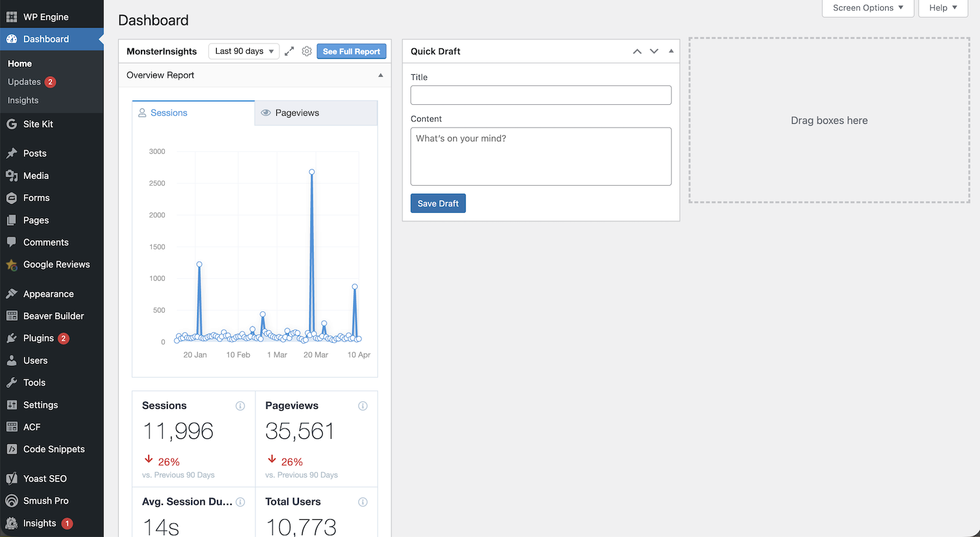980x537 pixels.
Task: Open the Plugins menu link
Action: [x=39, y=338]
